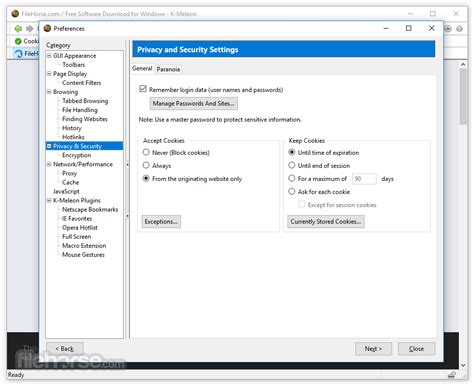
Task: Collapse the Browsing tree node
Action: click(x=49, y=92)
